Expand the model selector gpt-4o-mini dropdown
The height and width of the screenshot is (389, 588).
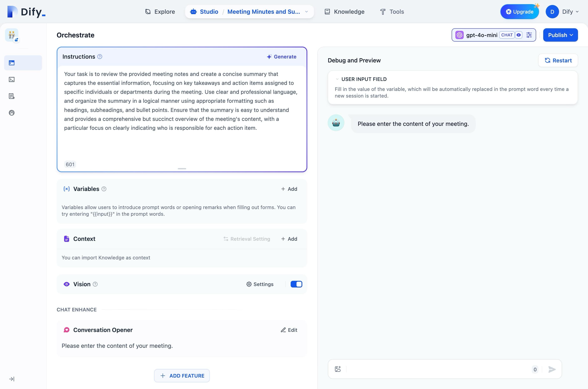[x=482, y=35]
